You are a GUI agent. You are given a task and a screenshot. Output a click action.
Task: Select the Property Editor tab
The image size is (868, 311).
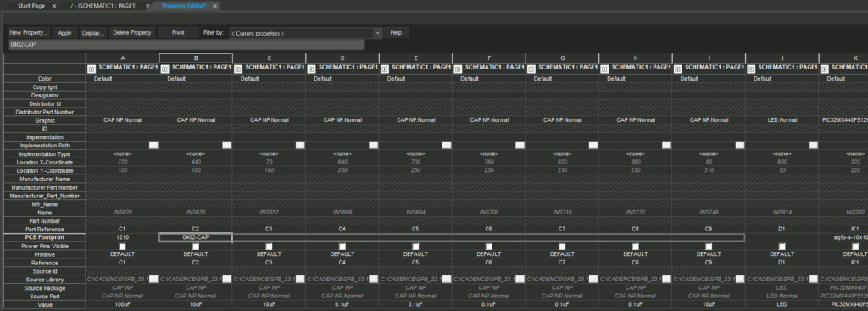tap(184, 6)
